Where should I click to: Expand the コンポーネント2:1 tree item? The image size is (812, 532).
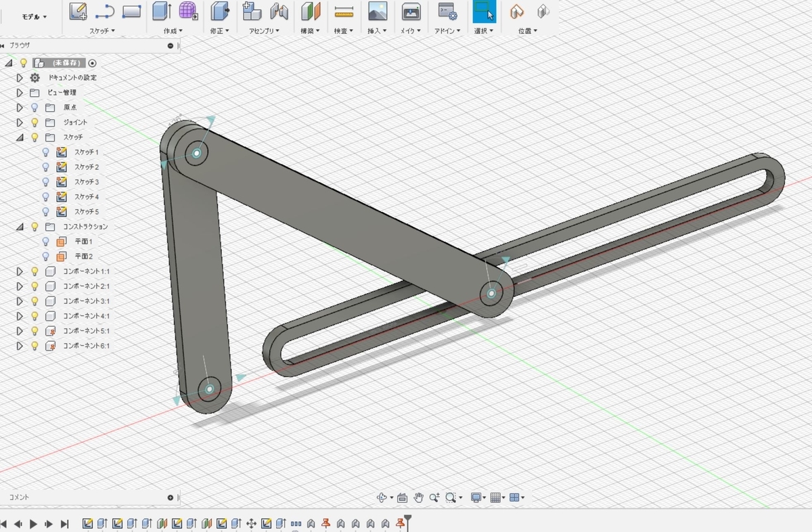pyautogui.click(x=19, y=286)
